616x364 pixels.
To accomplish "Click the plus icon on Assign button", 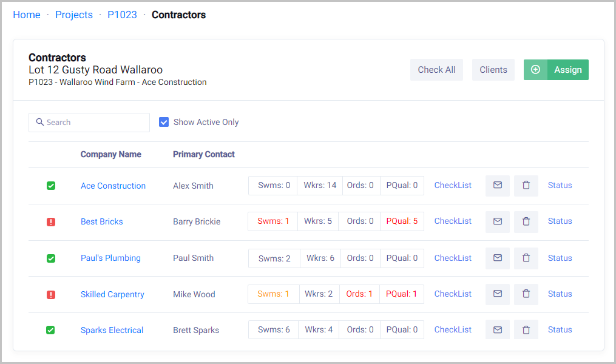I will pos(535,70).
